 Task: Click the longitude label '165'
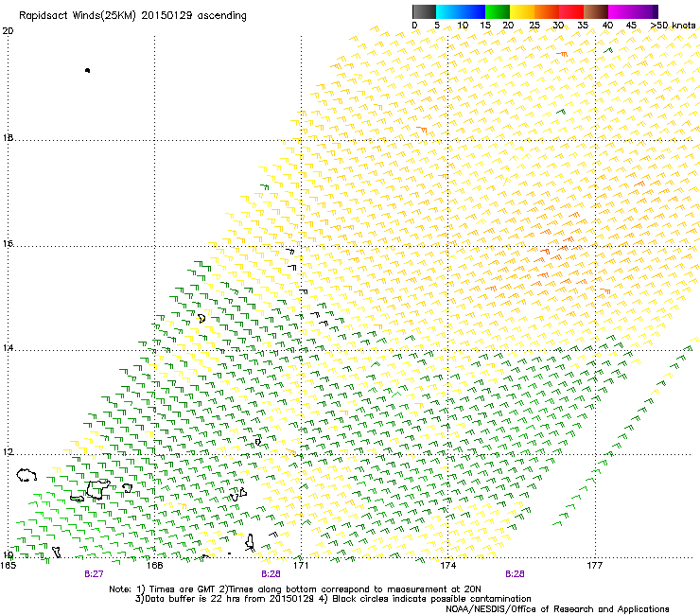[x=9, y=566]
